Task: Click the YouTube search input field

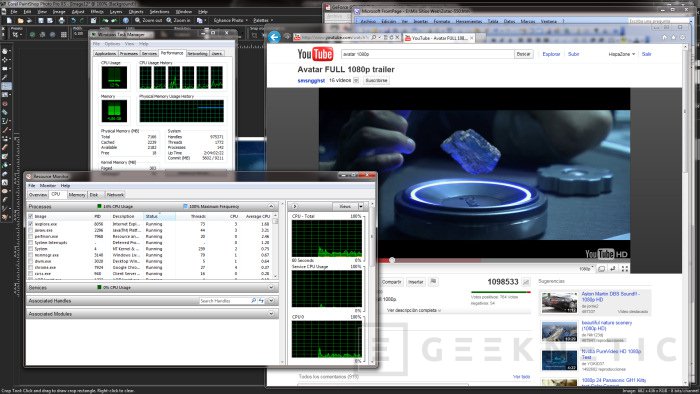Action: (427, 54)
